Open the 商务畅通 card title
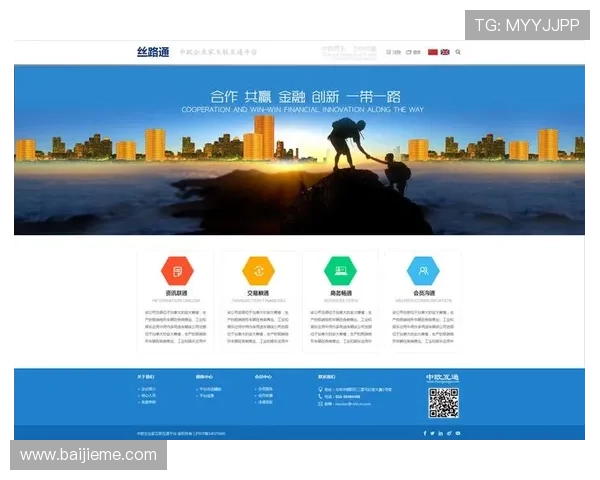 (341, 293)
